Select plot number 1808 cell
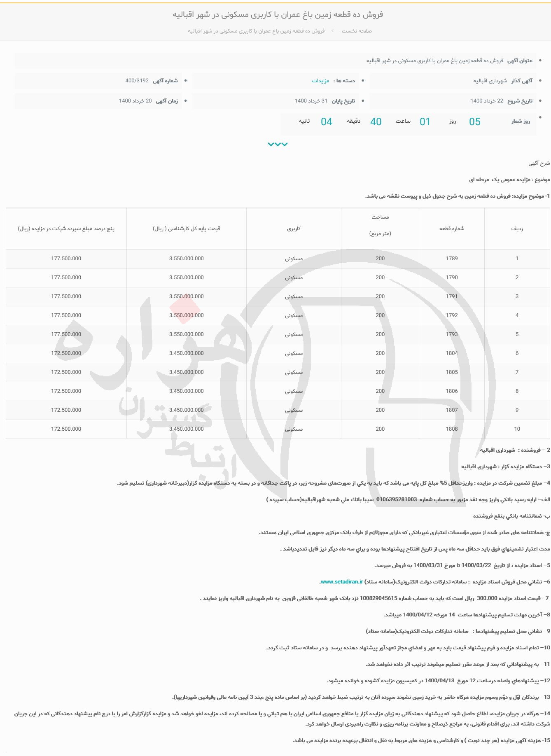 (452, 429)
